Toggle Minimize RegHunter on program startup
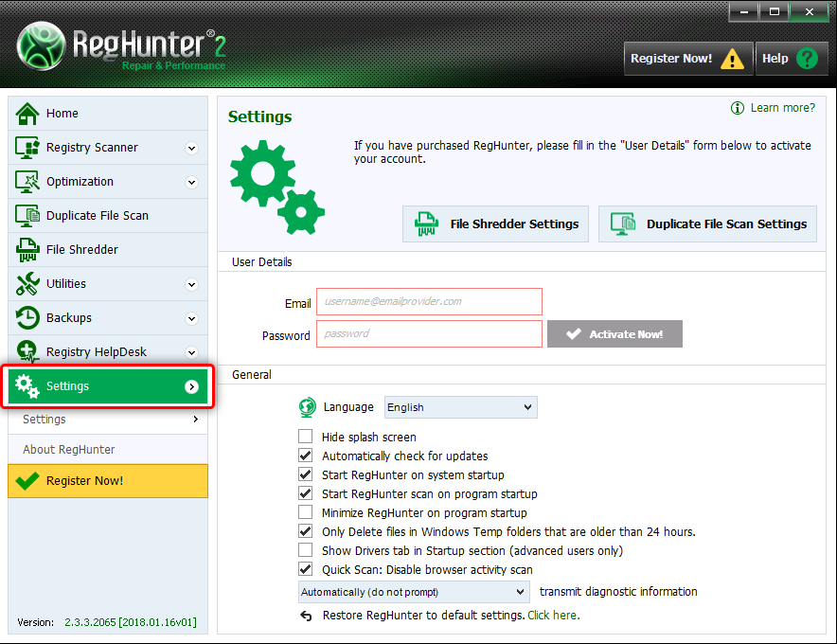This screenshot has width=837, height=644. point(306,512)
